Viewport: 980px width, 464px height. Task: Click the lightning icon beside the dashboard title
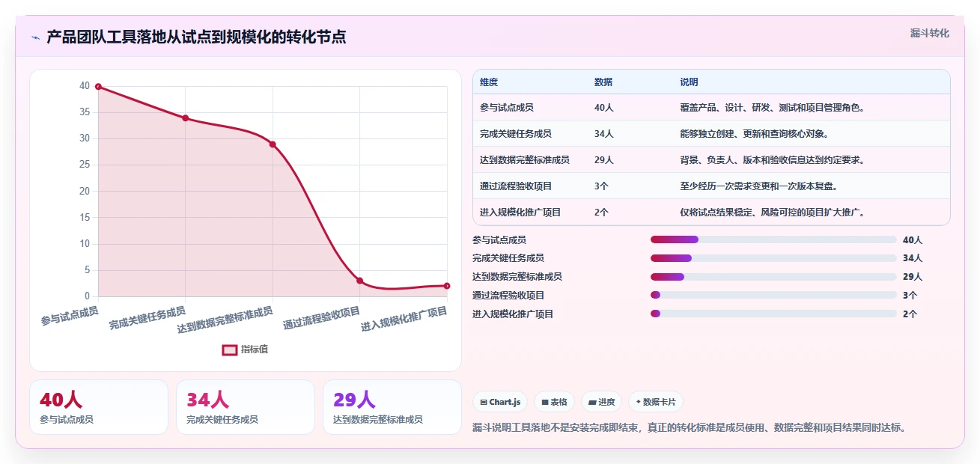(x=35, y=37)
